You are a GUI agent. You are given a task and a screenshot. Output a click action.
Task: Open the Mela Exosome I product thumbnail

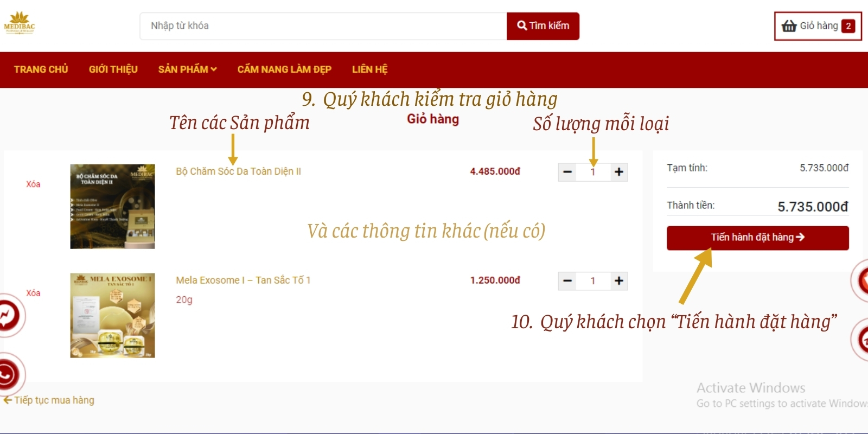click(x=112, y=315)
